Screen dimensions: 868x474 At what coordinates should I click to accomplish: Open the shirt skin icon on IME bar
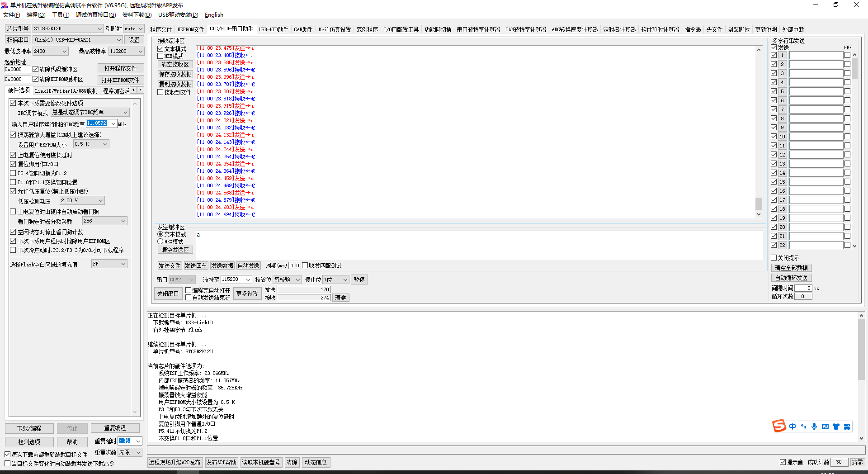click(x=836, y=427)
